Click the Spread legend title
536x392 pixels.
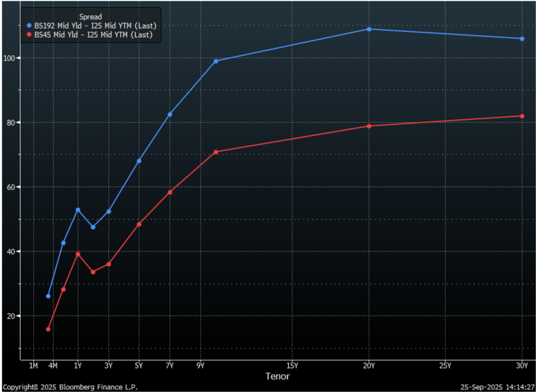coord(91,17)
